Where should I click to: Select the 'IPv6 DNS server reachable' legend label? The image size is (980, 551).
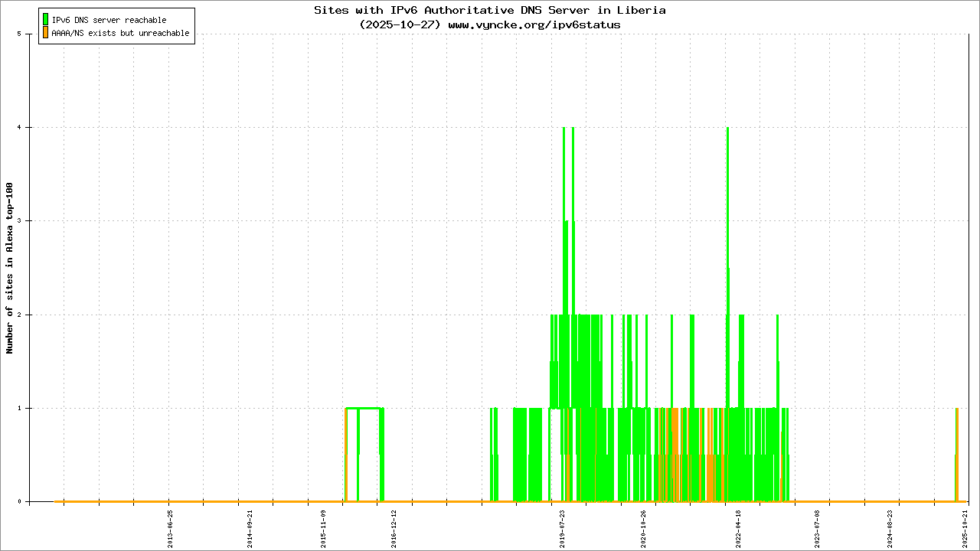click(x=109, y=20)
